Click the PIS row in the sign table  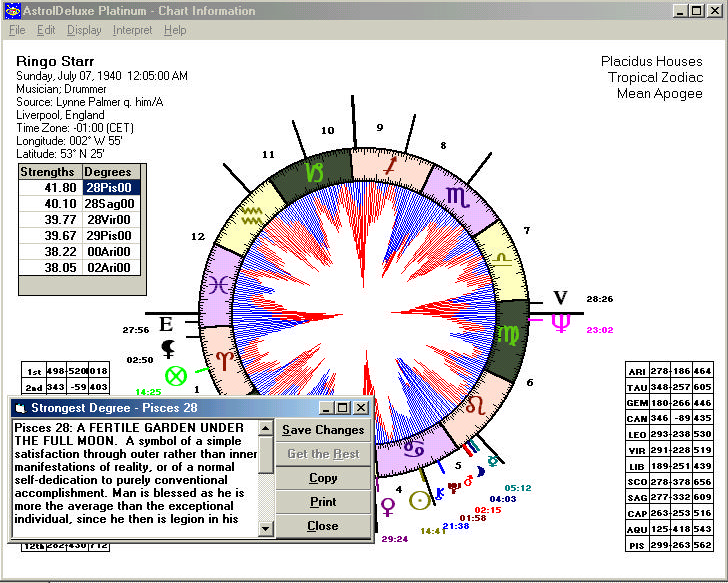coord(669,545)
